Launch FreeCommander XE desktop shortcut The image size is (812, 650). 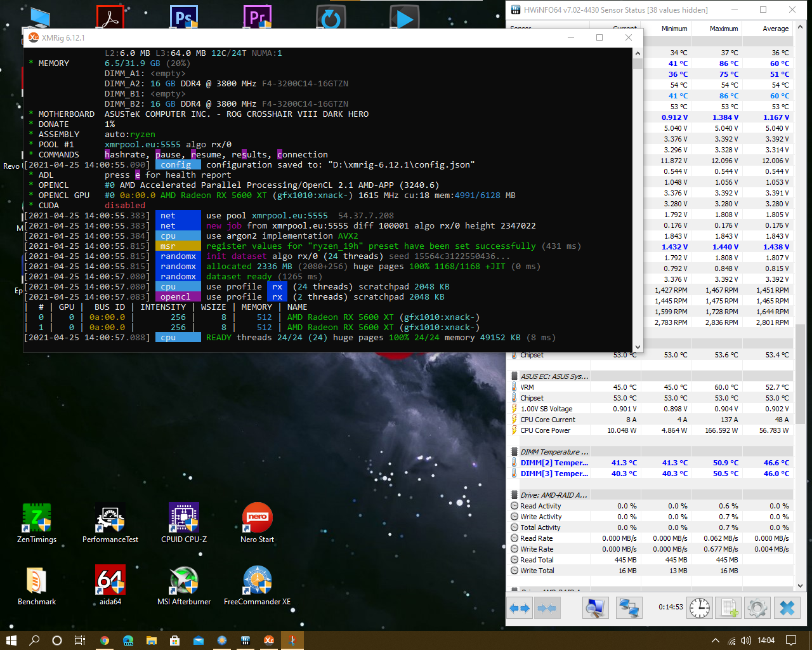tap(258, 585)
